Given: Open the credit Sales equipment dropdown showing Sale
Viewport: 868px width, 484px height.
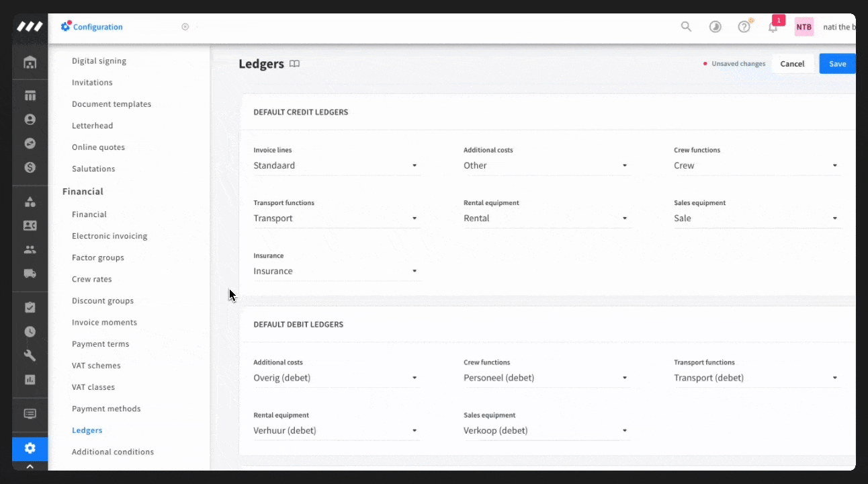Looking at the screenshot, I should coord(757,218).
